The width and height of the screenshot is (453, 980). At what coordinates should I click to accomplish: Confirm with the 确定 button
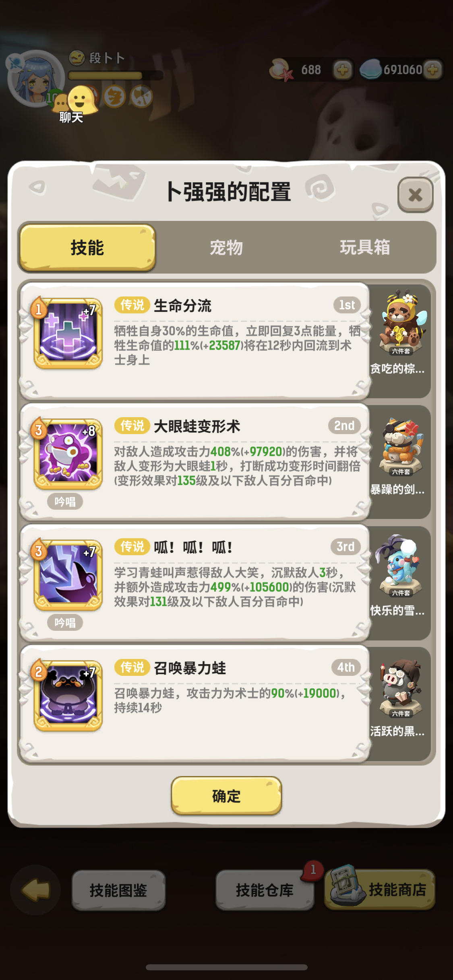(x=226, y=796)
